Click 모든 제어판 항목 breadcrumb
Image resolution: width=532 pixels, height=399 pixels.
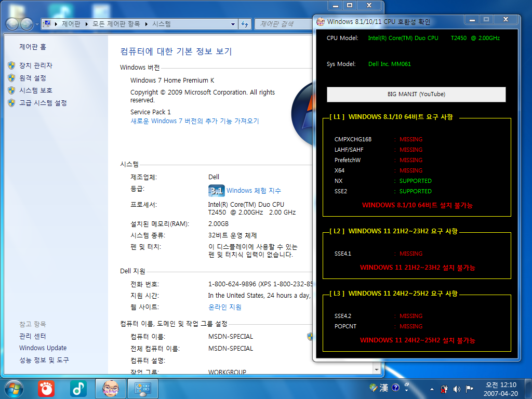(x=116, y=24)
